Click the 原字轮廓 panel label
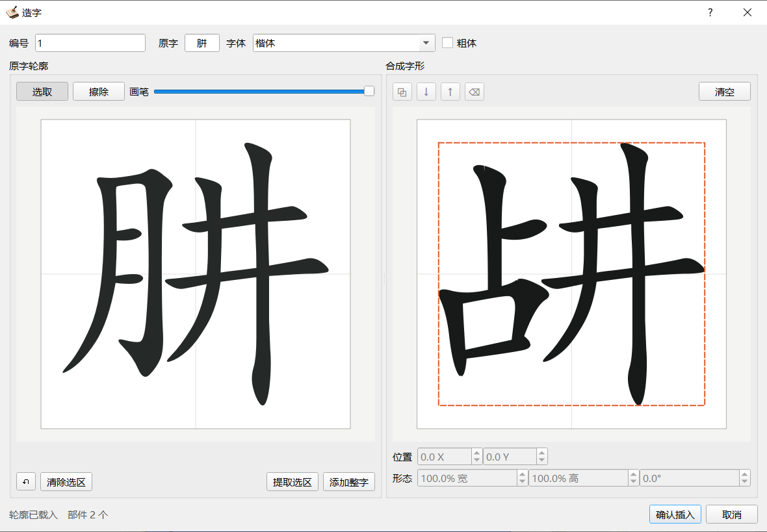 tap(29, 66)
